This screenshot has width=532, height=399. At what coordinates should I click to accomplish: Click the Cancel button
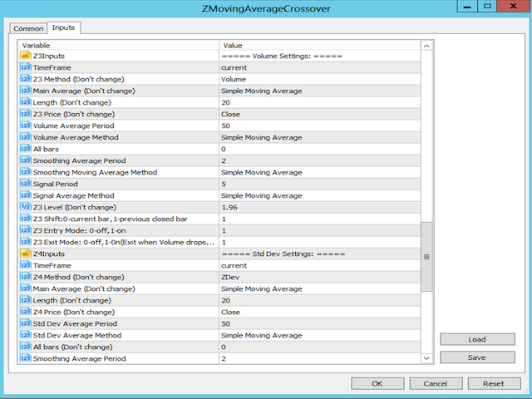[x=436, y=384]
